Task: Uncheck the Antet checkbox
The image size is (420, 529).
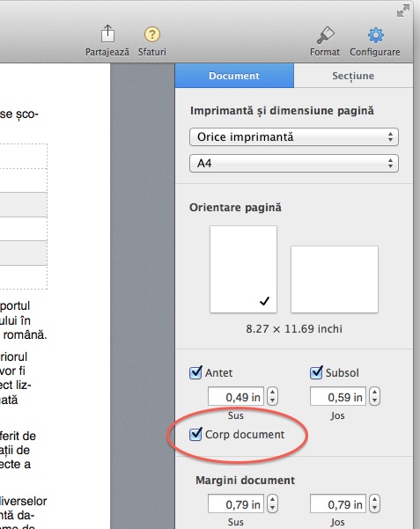Action: [x=195, y=372]
